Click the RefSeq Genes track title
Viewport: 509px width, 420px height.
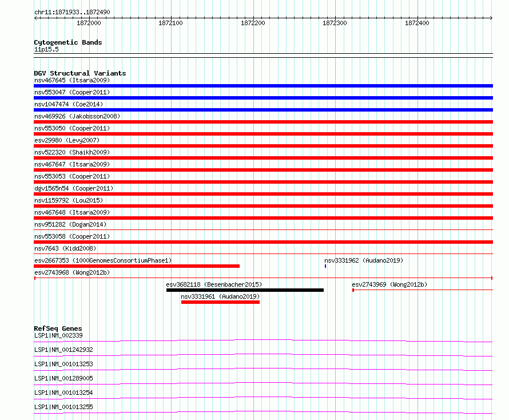[58, 328]
